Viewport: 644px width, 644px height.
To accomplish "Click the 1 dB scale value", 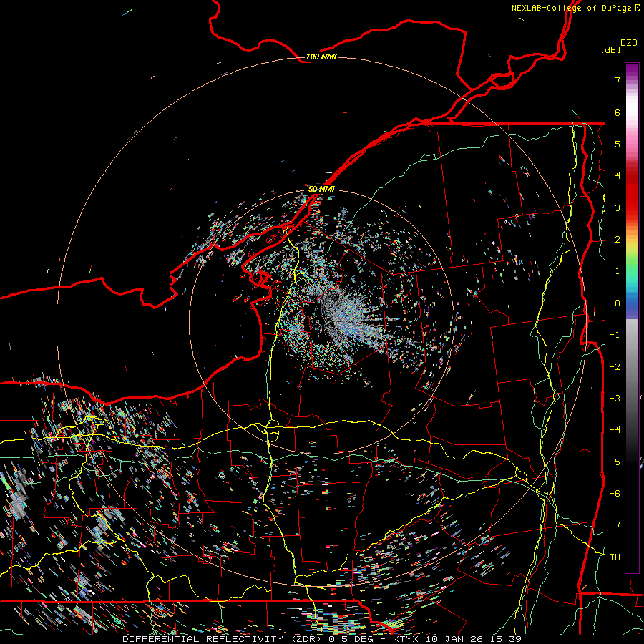I will [618, 271].
